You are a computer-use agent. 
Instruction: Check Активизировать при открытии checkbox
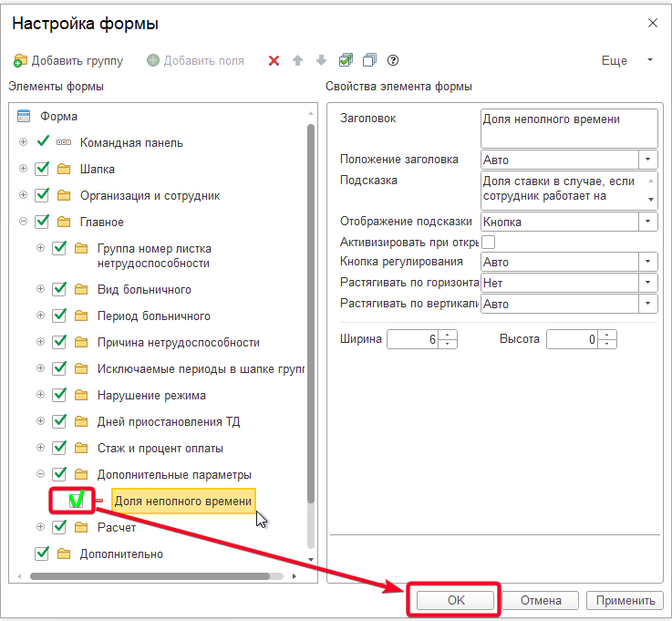[x=488, y=243]
